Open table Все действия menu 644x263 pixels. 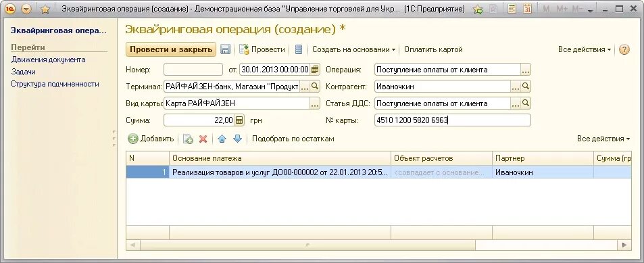coord(603,139)
